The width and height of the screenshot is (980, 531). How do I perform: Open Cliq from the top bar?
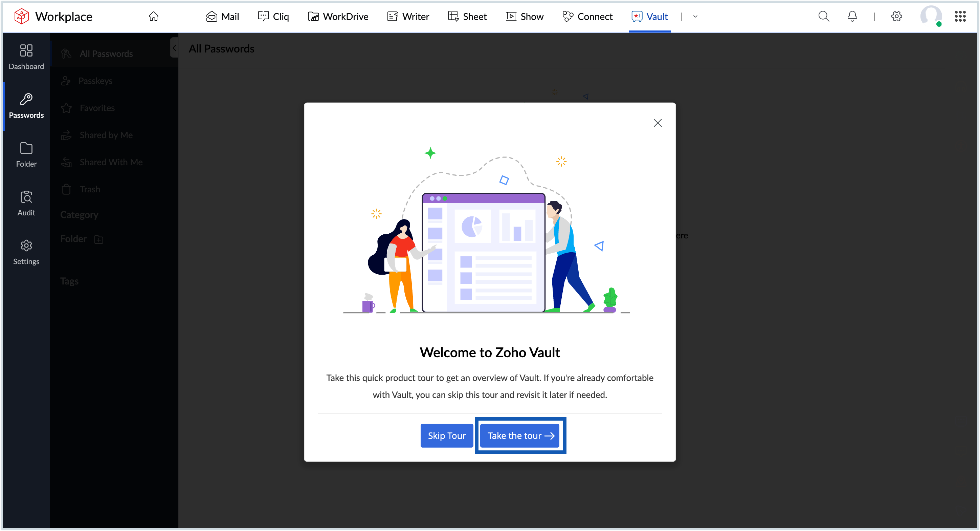(273, 16)
